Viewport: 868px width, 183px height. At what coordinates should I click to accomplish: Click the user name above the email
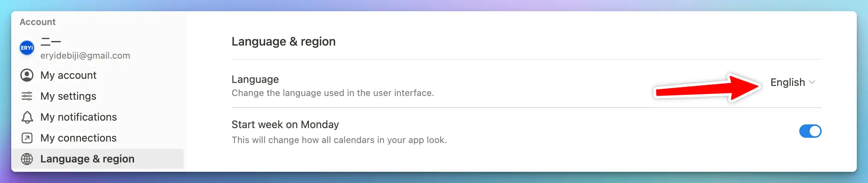pyautogui.click(x=50, y=41)
